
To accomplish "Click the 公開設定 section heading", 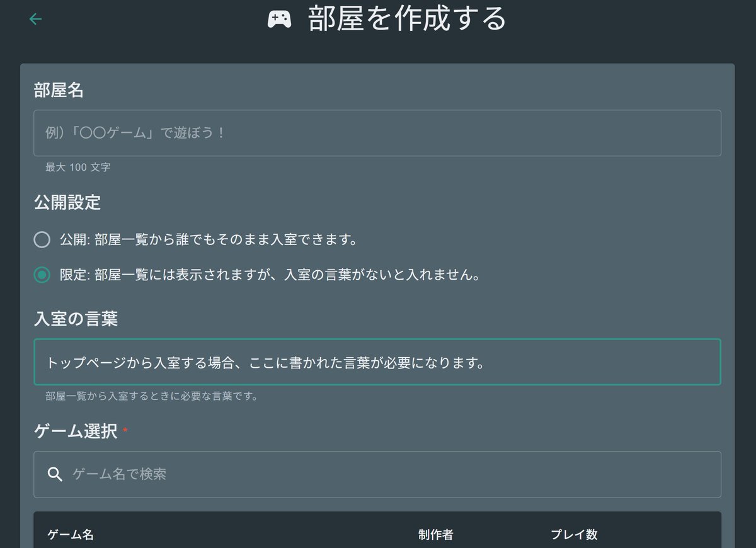I will [67, 203].
